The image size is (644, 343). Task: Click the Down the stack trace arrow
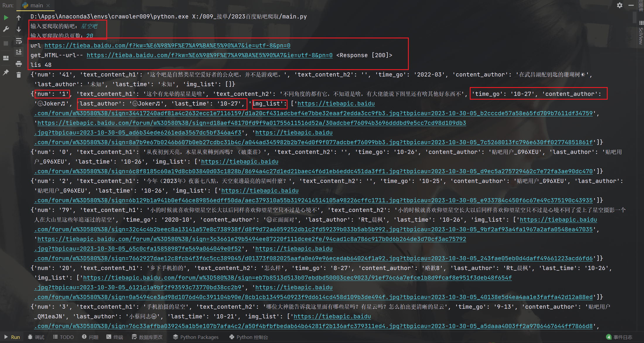tap(19, 29)
